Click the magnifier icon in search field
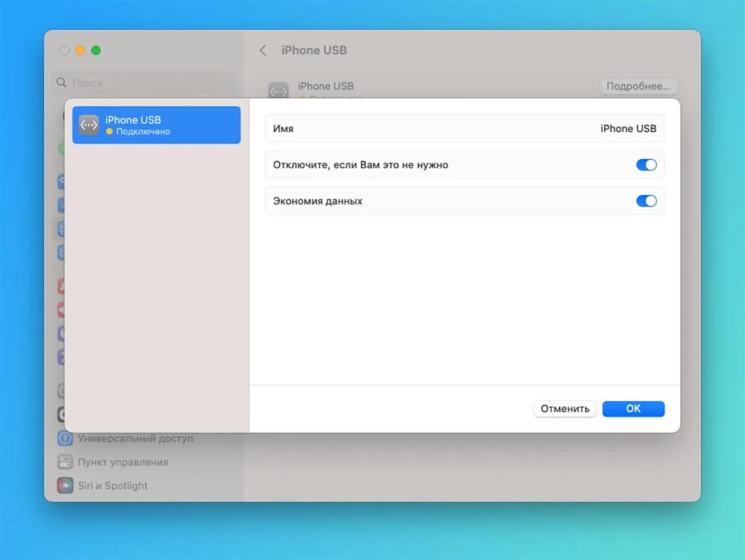This screenshot has width=745, height=560. click(x=61, y=83)
